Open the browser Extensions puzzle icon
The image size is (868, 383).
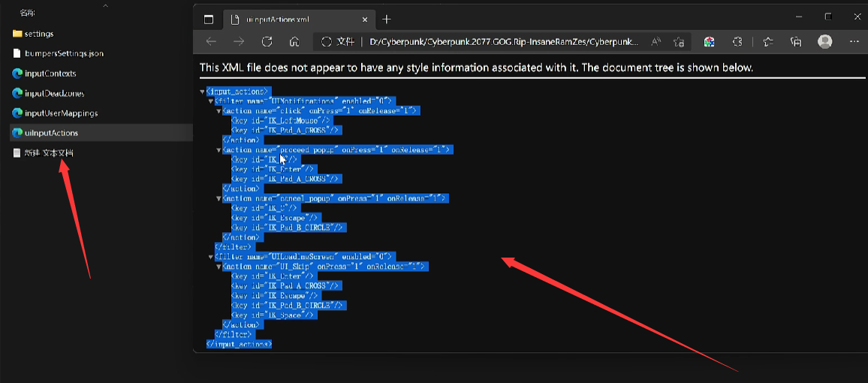click(x=737, y=41)
